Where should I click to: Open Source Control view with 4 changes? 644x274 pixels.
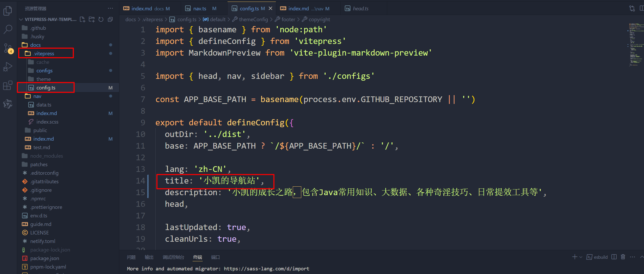pyautogui.click(x=8, y=48)
